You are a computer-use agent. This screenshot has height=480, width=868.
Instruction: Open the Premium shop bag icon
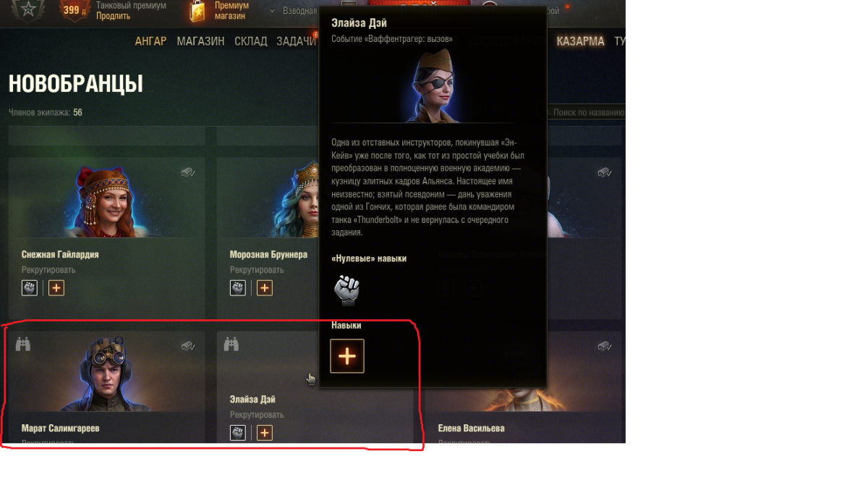click(x=197, y=11)
